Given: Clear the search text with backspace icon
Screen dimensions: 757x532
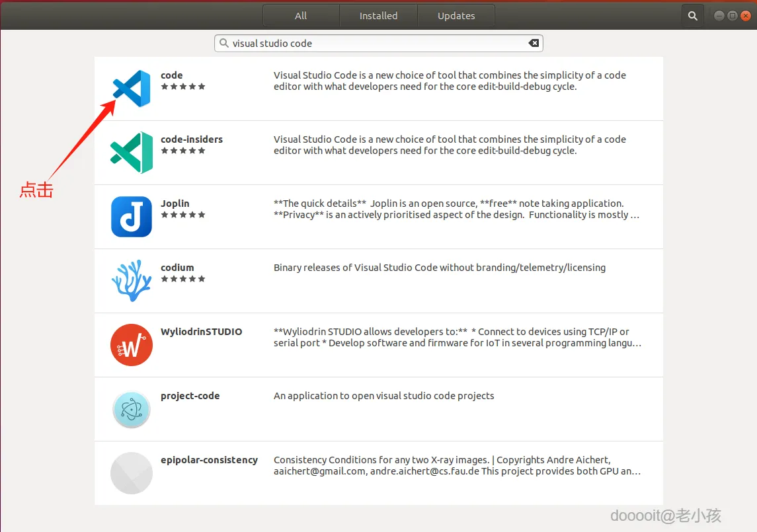Looking at the screenshot, I should (534, 43).
